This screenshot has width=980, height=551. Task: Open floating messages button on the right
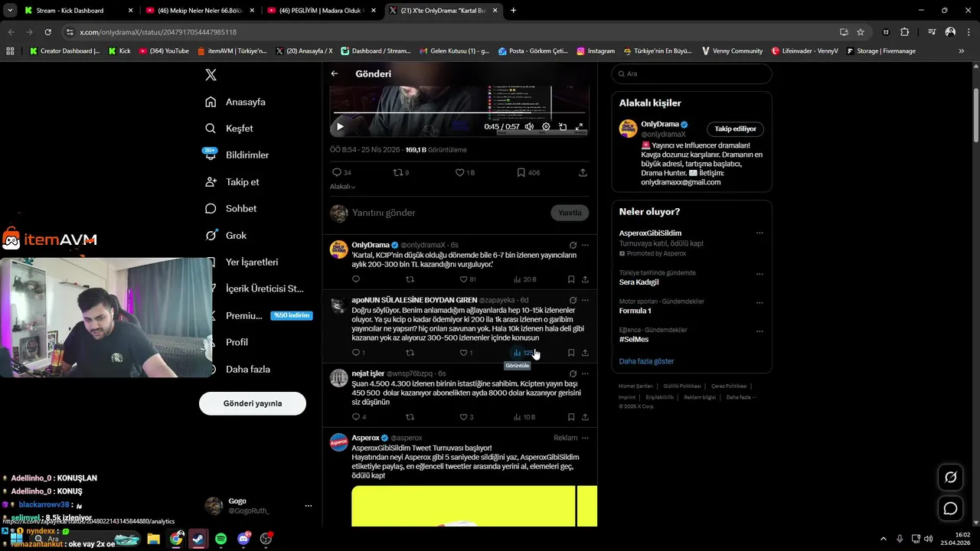tap(950, 508)
